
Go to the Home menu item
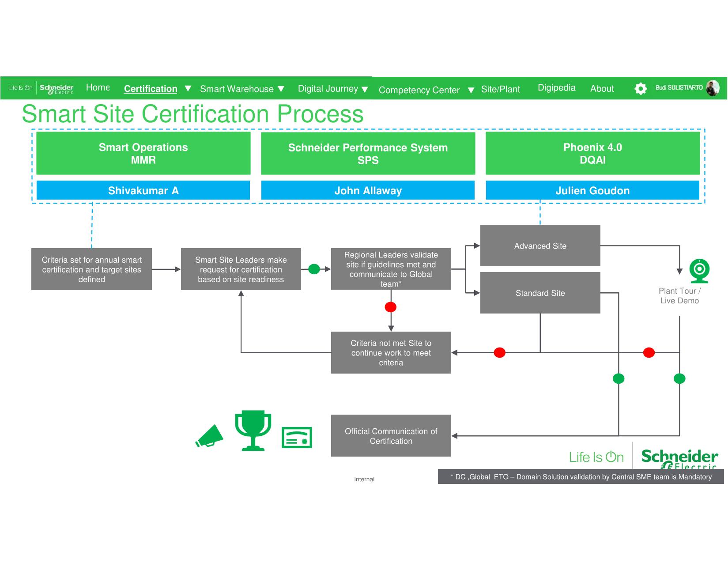point(98,87)
